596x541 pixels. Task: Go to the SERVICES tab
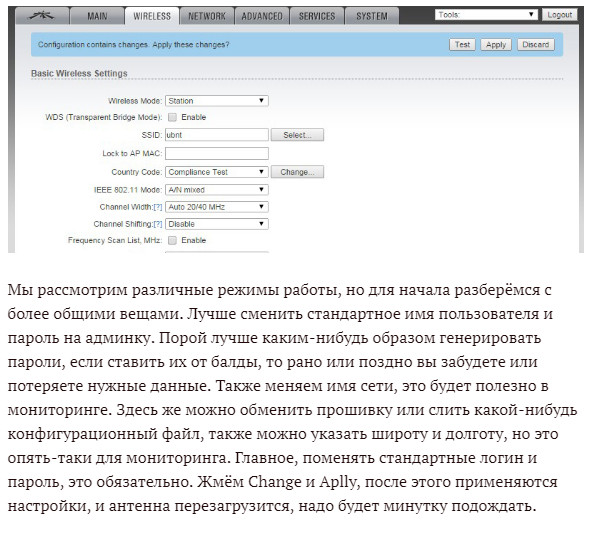[x=317, y=16]
